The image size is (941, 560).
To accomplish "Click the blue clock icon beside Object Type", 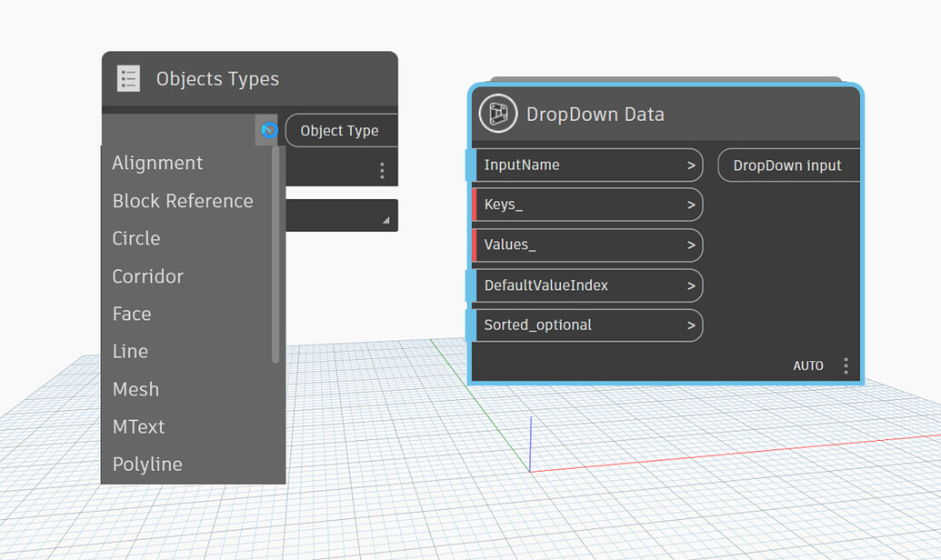I will 267,130.
